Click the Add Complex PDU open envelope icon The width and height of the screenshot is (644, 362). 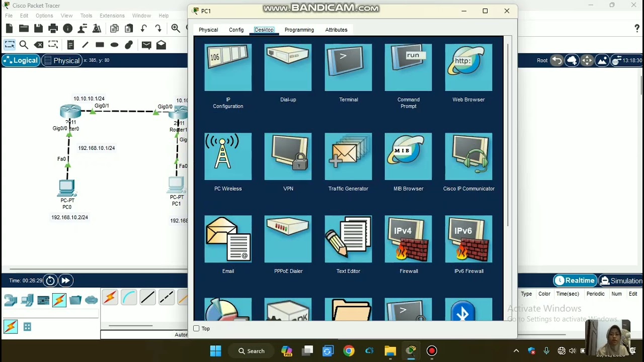pos(161,45)
